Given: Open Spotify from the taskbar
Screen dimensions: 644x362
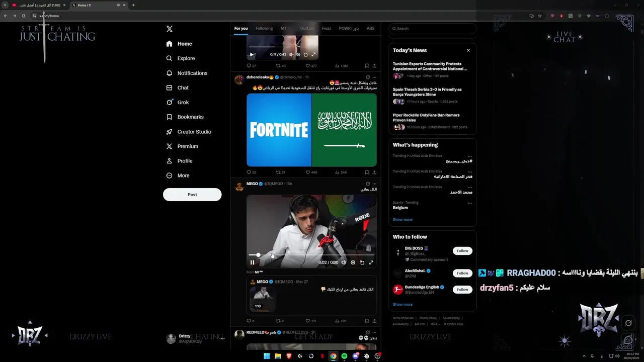Looking at the screenshot, I should (344, 356).
